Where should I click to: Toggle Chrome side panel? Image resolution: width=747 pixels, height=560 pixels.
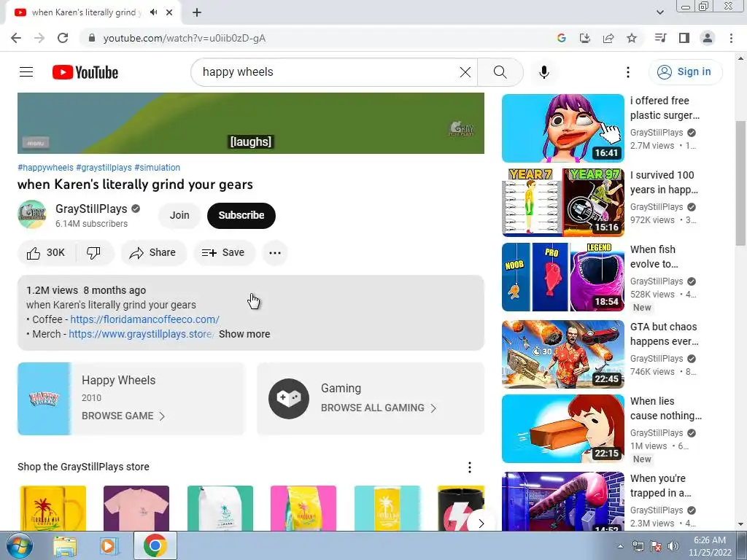(684, 38)
